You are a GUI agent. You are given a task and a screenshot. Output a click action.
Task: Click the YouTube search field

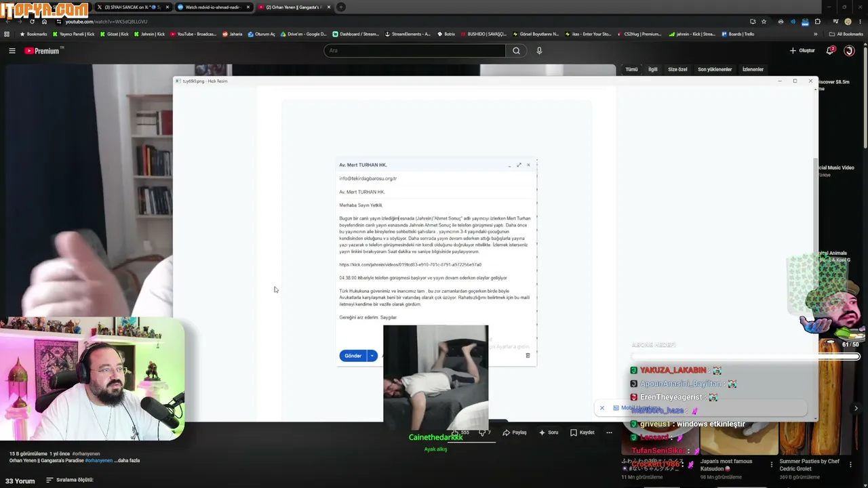pos(415,51)
